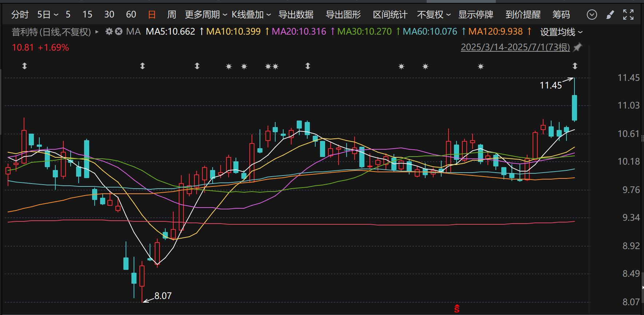644x315 pixels.
Task: Expand the 设置均线 dropdown
Action: [x=561, y=32]
